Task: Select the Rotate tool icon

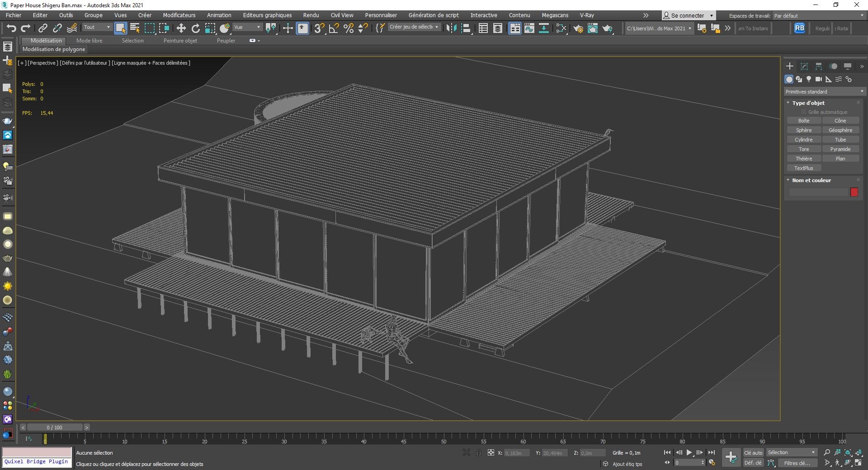Action: coord(196,28)
